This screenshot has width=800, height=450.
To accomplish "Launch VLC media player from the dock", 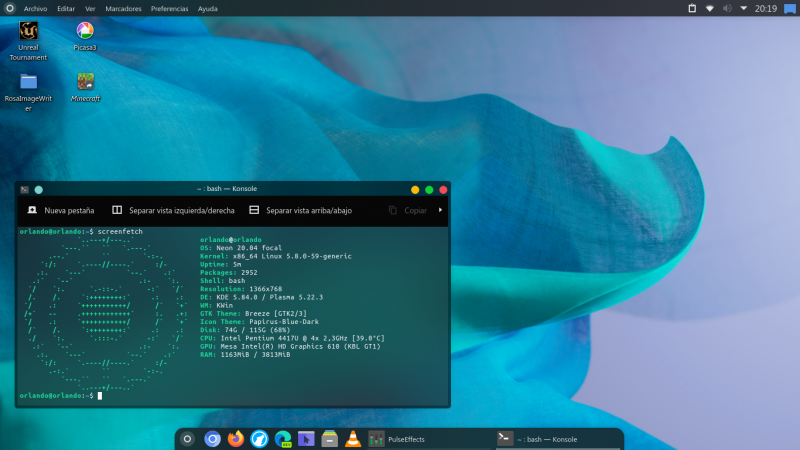I will pyautogui.click(x=352, y=438).
